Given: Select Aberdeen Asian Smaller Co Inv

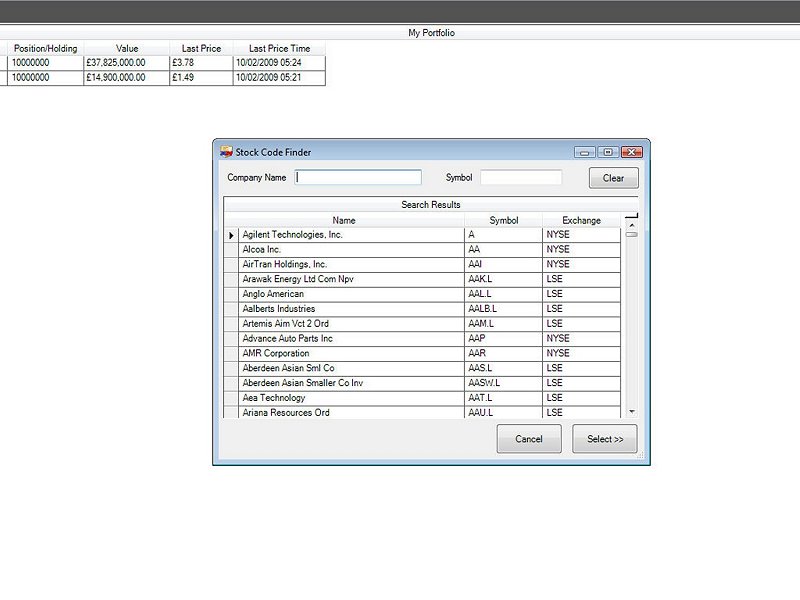Looking at the screenshot, I should click(x=422, y=383).
